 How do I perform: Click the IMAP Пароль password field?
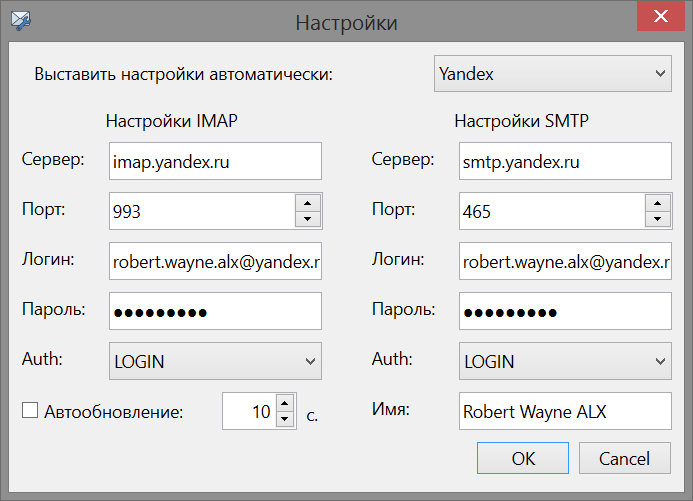pos(215,311)
